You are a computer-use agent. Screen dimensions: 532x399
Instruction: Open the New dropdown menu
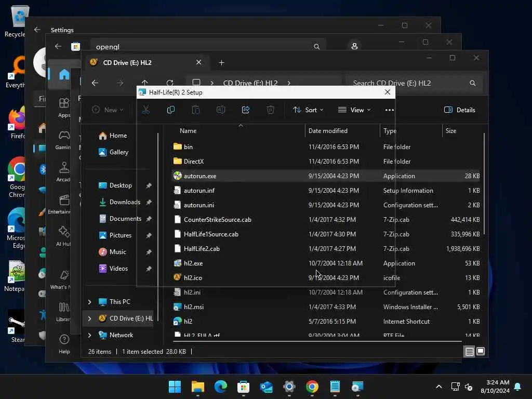pyautogui.click(x=108, y=110)
